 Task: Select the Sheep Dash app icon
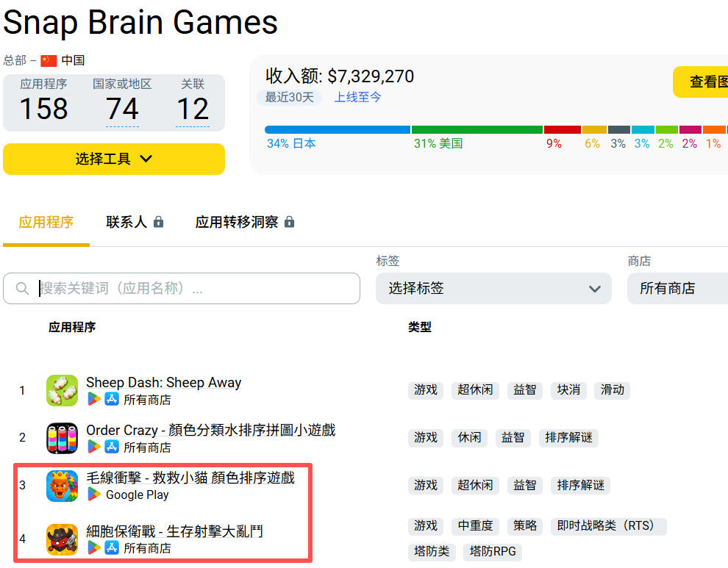[x=62, y=390]
